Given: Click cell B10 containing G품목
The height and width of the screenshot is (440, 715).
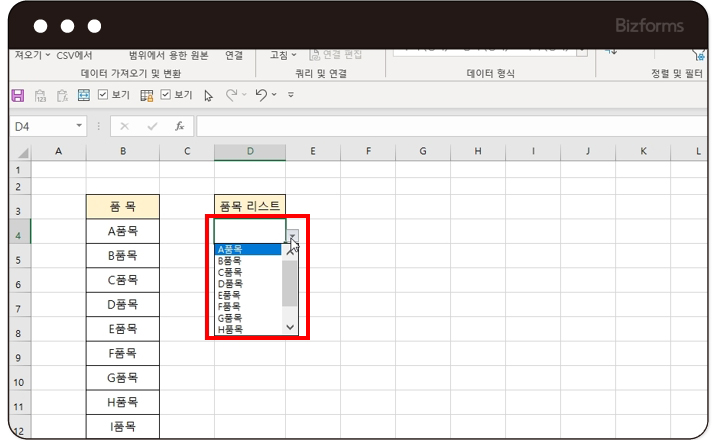Looking at the screenshot, I should [123, 378].
